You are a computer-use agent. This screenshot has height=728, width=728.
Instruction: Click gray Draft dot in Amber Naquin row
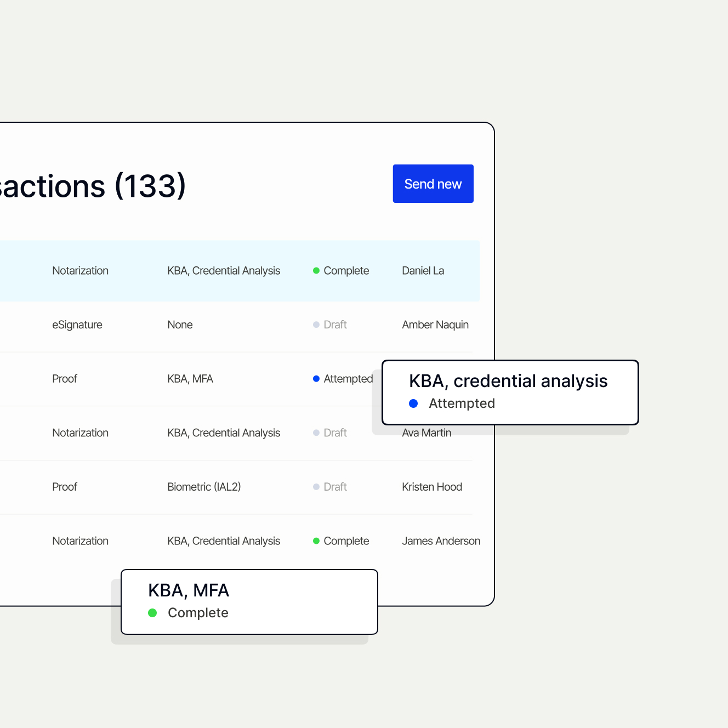point(316,325)
